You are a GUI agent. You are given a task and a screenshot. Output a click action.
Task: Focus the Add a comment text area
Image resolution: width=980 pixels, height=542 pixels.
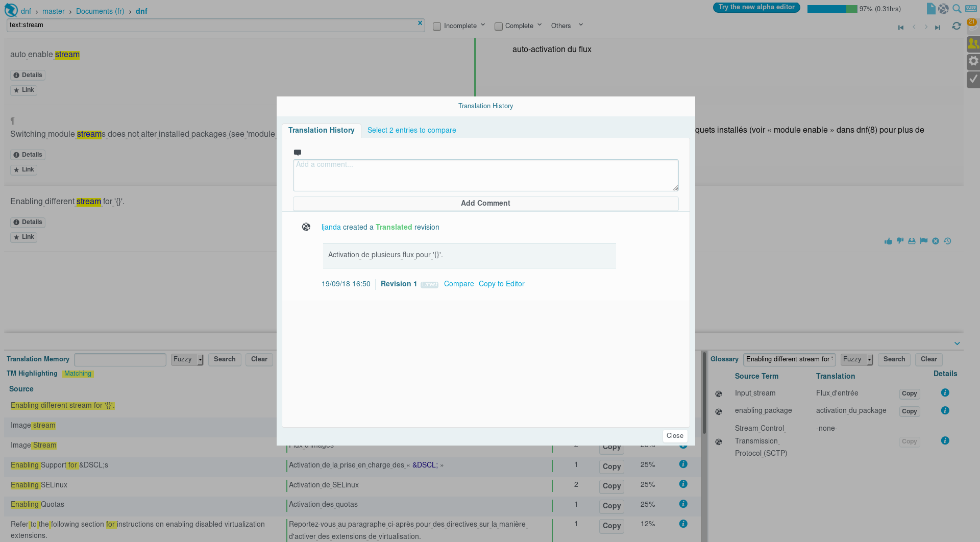486,175
